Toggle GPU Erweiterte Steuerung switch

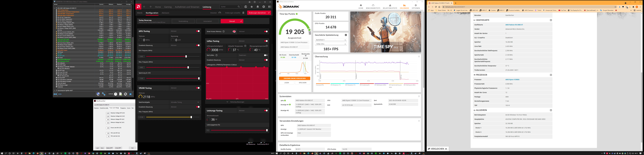coord(198,45)
